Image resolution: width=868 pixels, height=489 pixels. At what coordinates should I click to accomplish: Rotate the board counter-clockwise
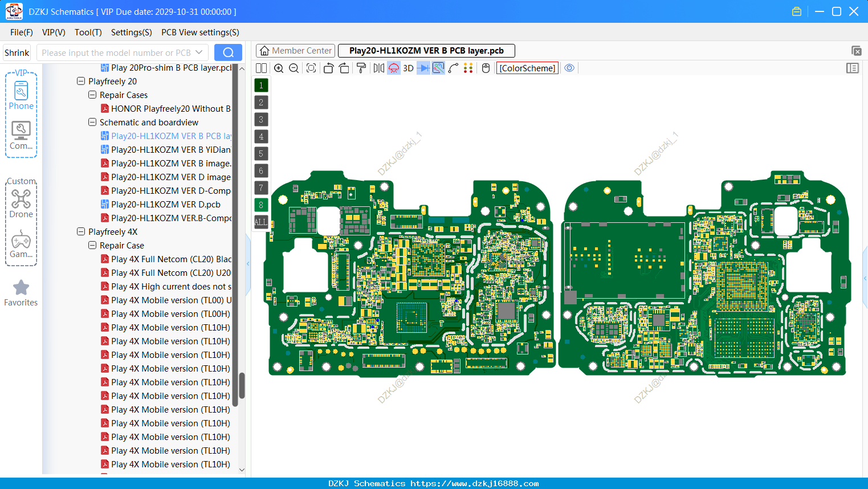328,68
